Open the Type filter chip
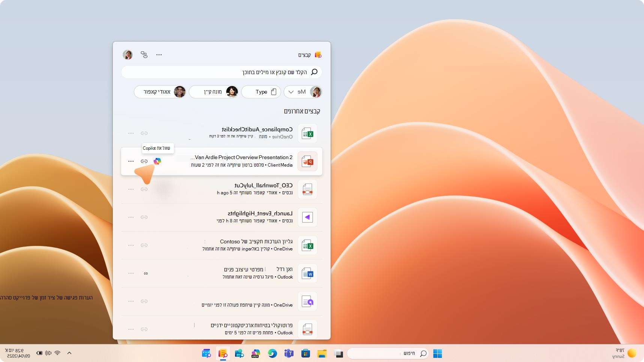The width and height of the screenshot is (644, 362). click(x=261, y=92)
